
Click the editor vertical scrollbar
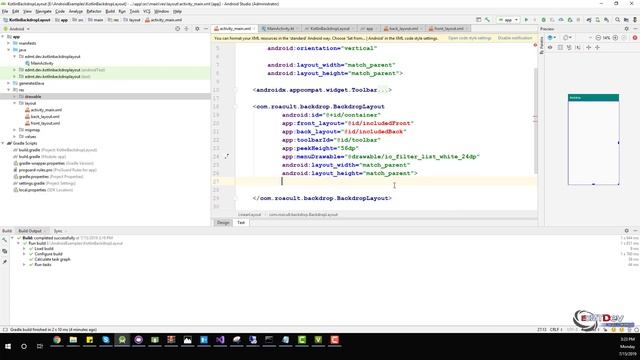(535, 120)
